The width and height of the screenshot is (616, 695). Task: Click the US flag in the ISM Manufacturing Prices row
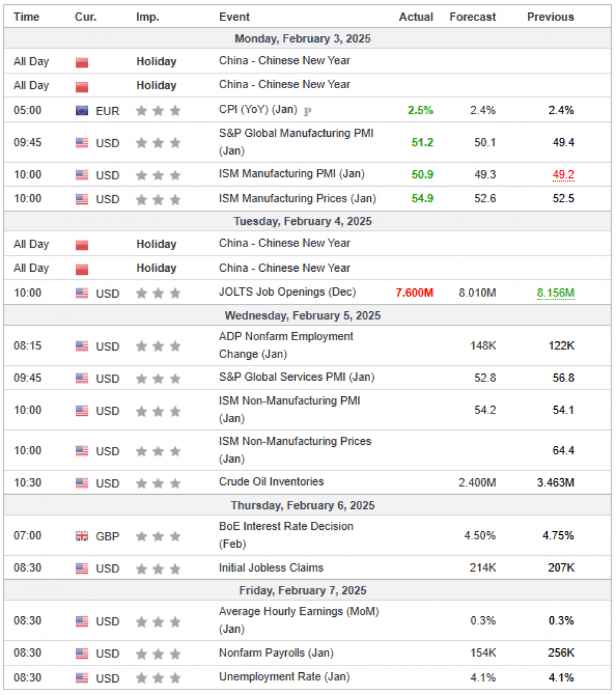pyautogui.click(x=81, y=199)
